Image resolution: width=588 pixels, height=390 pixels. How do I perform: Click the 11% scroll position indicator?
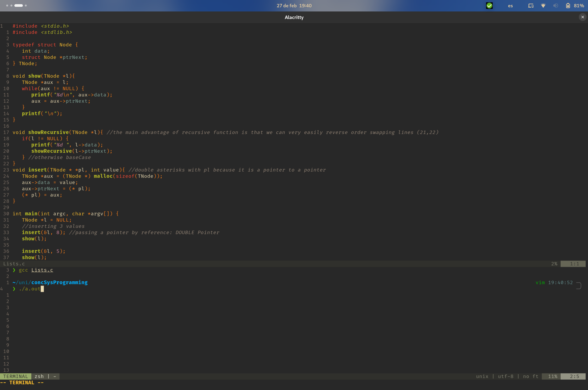(x=552, y=376)
